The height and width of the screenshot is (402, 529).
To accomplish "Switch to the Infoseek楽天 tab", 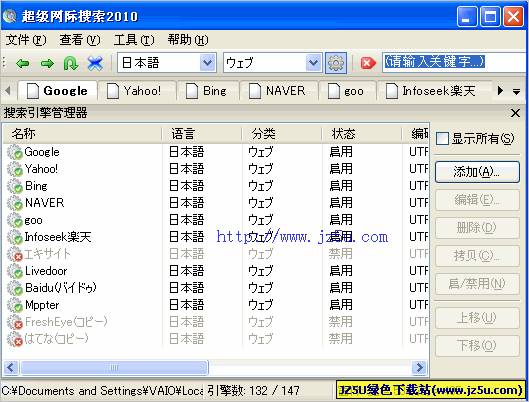I will click(434, 91).
